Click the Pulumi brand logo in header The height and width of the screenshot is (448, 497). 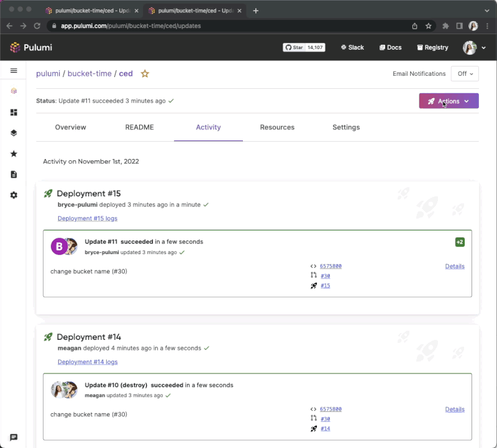click(31, 48)
